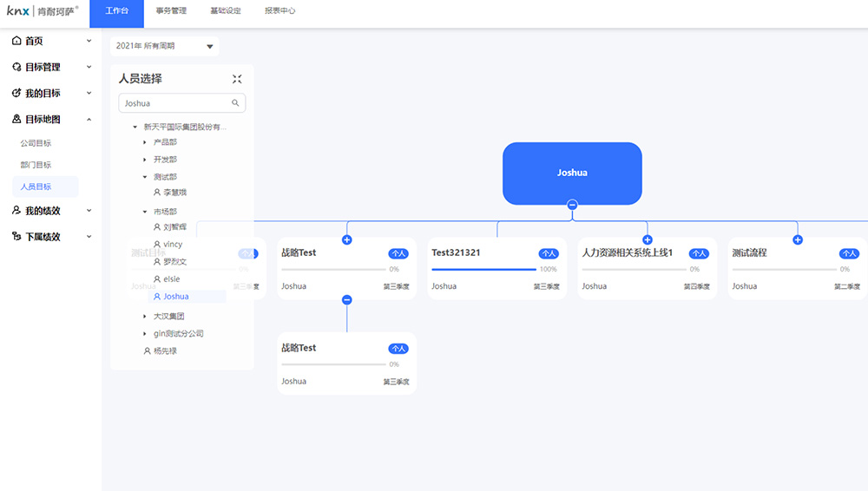Click the 目标地图 sidebar icon

click(x=16, y=119)
